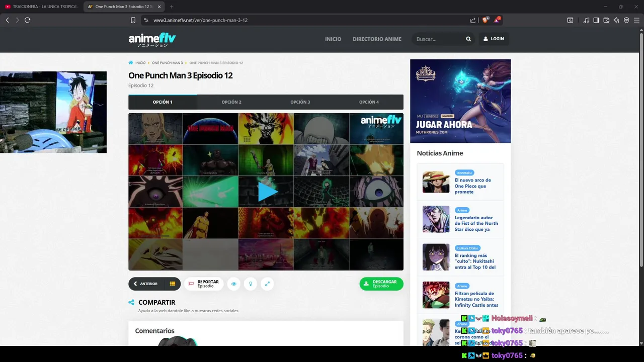Open the browser hamburger main menu
This screenshot has height=362, width=644.
636,20
